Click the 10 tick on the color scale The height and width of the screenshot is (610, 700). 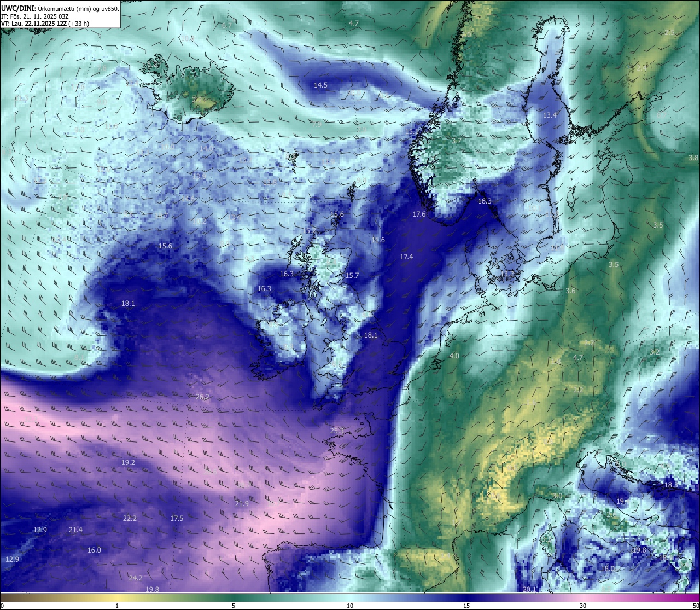(x=350, y=606)
